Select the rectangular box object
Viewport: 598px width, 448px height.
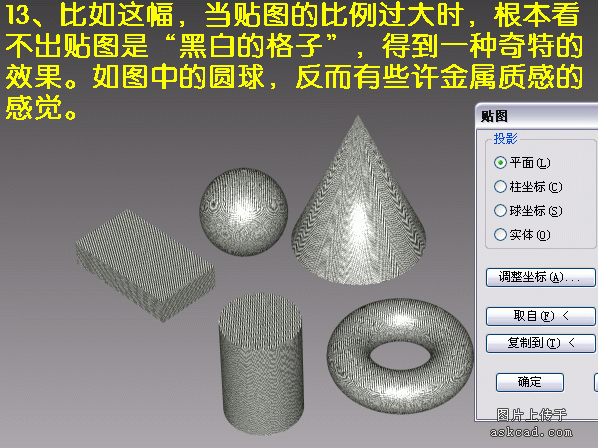tap(145, 264)
